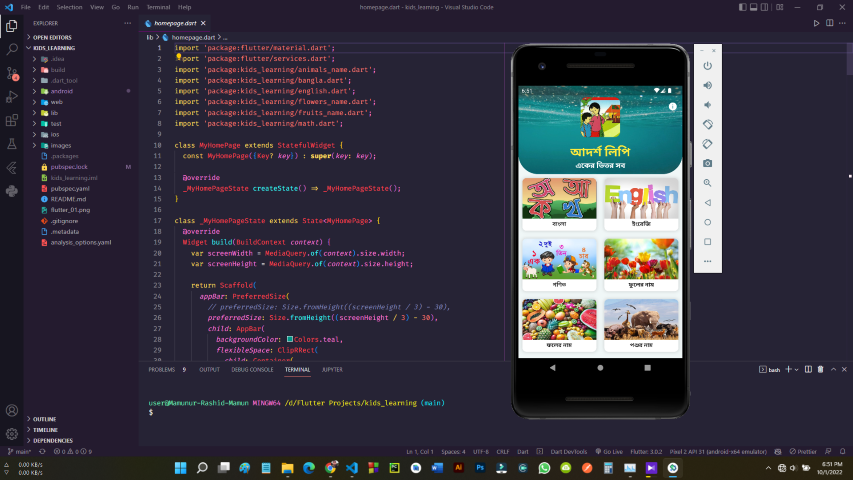853x480 pixels.
Task: Open the Selection menu
Action: point(70,7)
